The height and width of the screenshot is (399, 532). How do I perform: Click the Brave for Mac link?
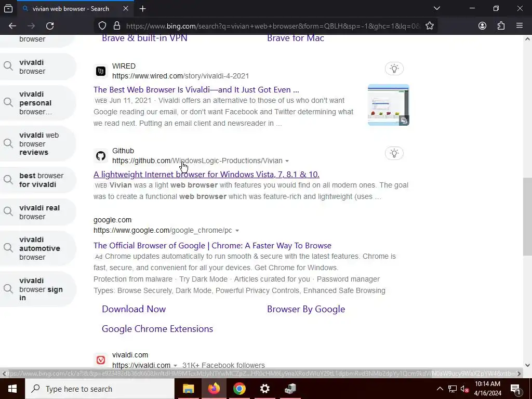[x=296, y=38]
